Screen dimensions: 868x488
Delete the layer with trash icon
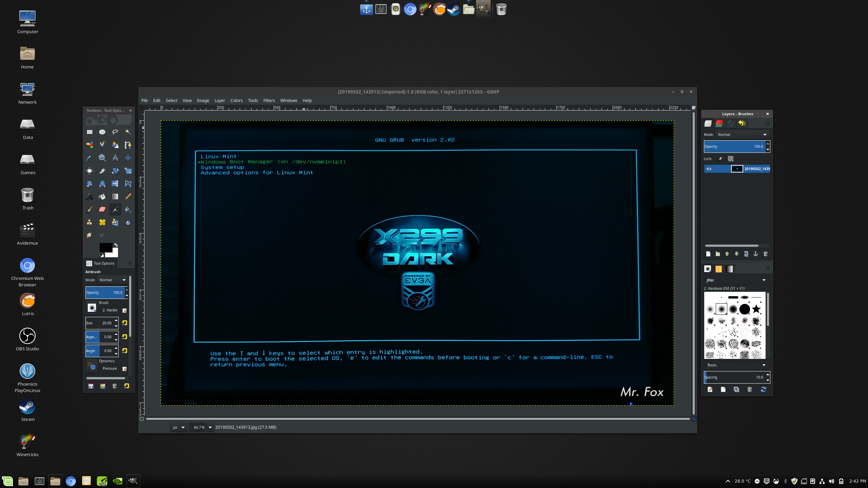point(765,254)
